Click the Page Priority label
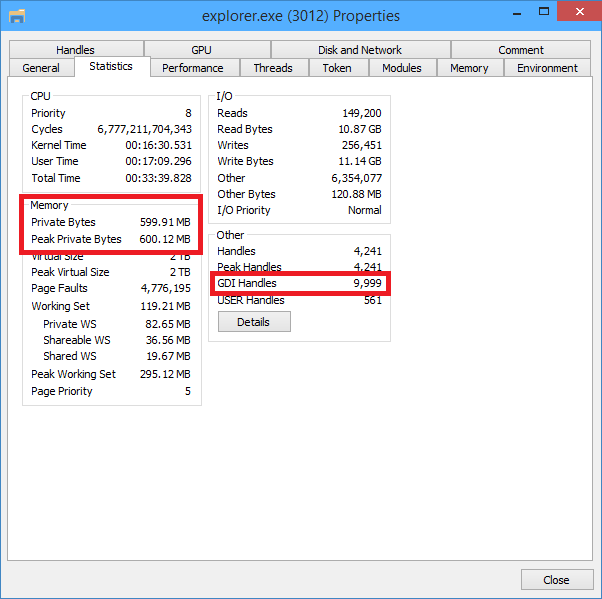 [62, 391]
